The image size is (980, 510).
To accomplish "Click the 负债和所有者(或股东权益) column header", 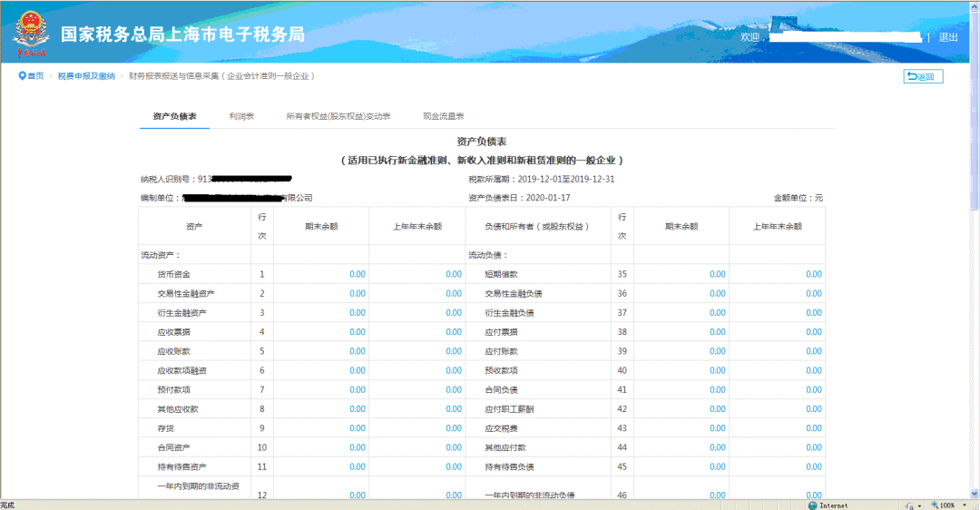I will coord(537,226).
